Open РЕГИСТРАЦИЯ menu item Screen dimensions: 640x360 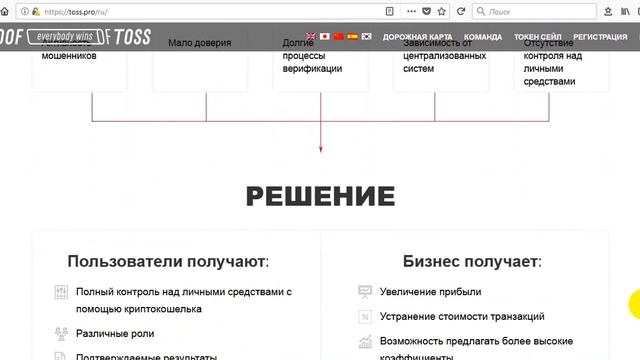pos(600,37)
